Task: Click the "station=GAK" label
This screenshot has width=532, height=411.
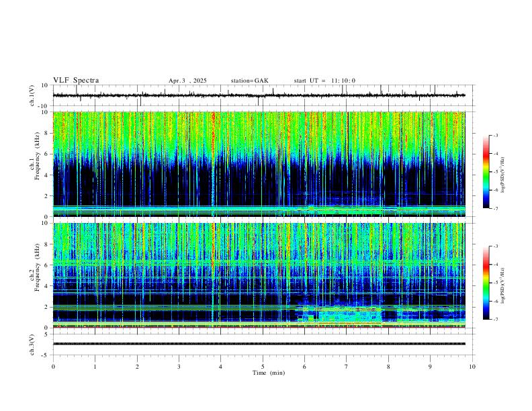Action: tap(249, 81)
